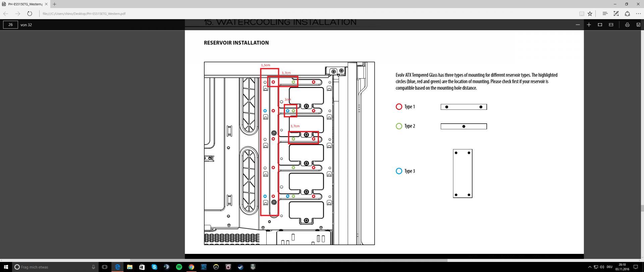Go forward to the next page
Screen dimensions: 644x272
click(18, 14)
